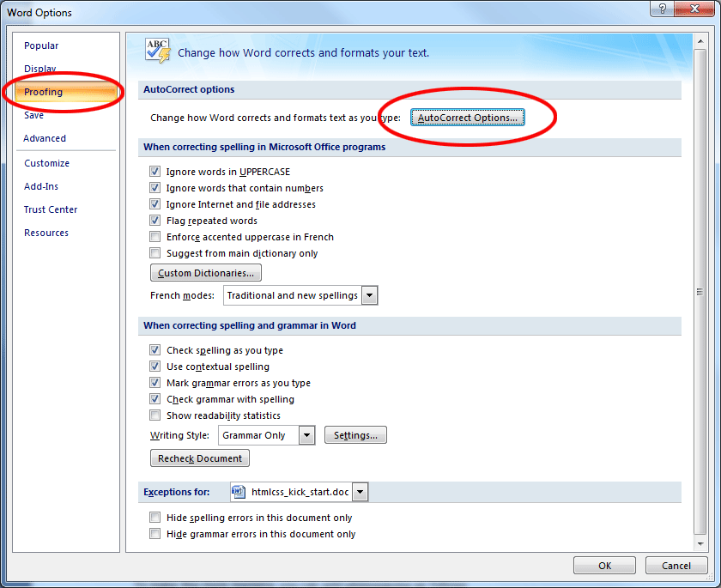
Task: Toggle Use contextual spelling
Action: pos(155,367)
